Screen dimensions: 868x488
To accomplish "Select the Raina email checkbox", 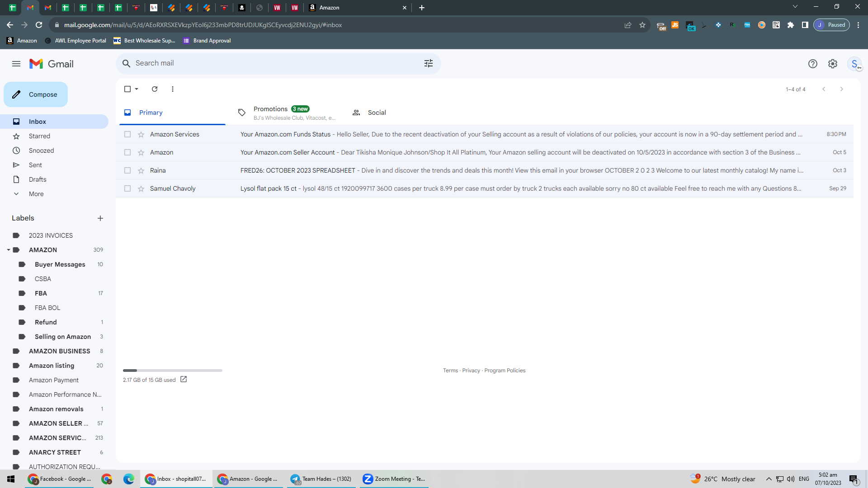I will 127,170.
